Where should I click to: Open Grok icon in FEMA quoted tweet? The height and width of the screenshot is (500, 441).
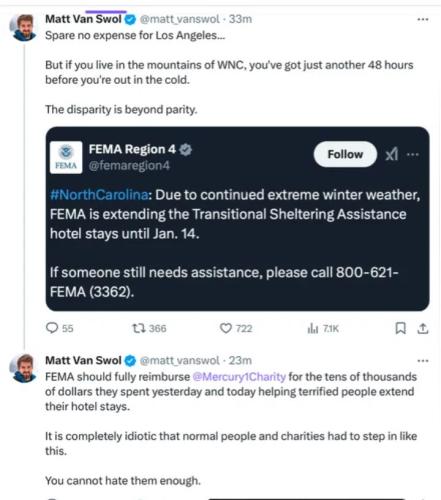tap(392, 154)
